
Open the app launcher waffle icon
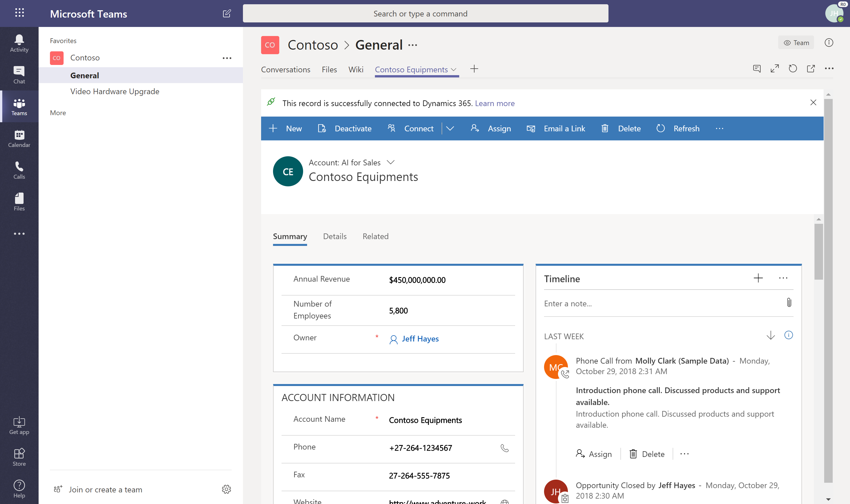tap(19, 13)
